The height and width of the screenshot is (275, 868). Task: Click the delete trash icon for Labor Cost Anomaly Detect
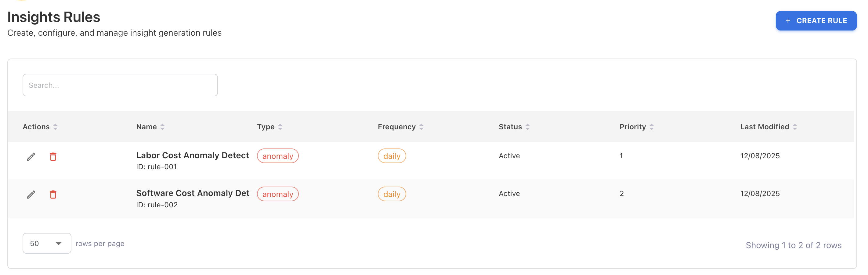pyautogui.click(x=53, y=157)
